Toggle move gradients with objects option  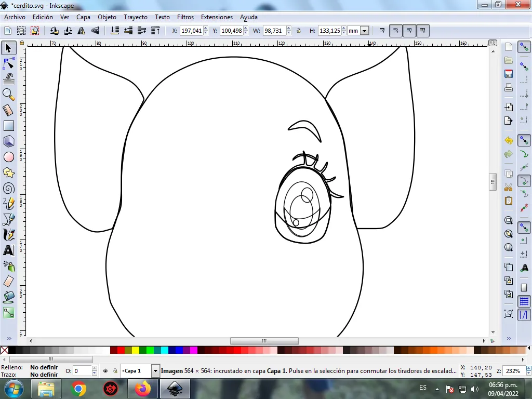coord(409,31)
